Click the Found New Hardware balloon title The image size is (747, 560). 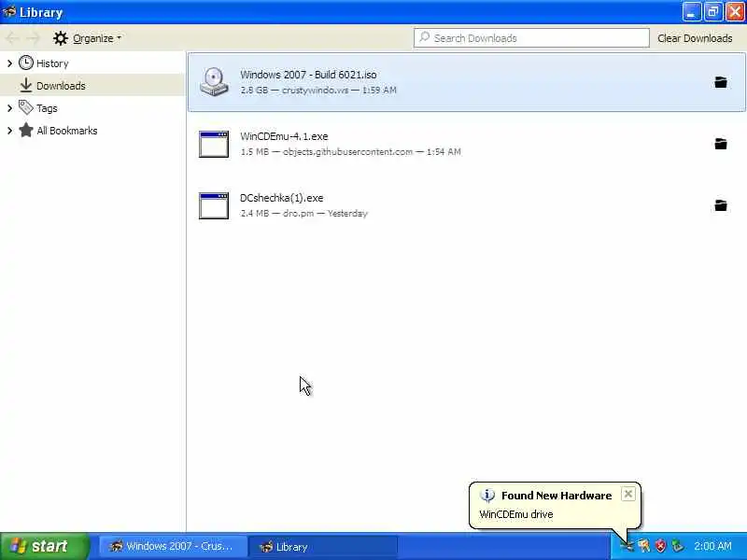[x=557, y=496]
